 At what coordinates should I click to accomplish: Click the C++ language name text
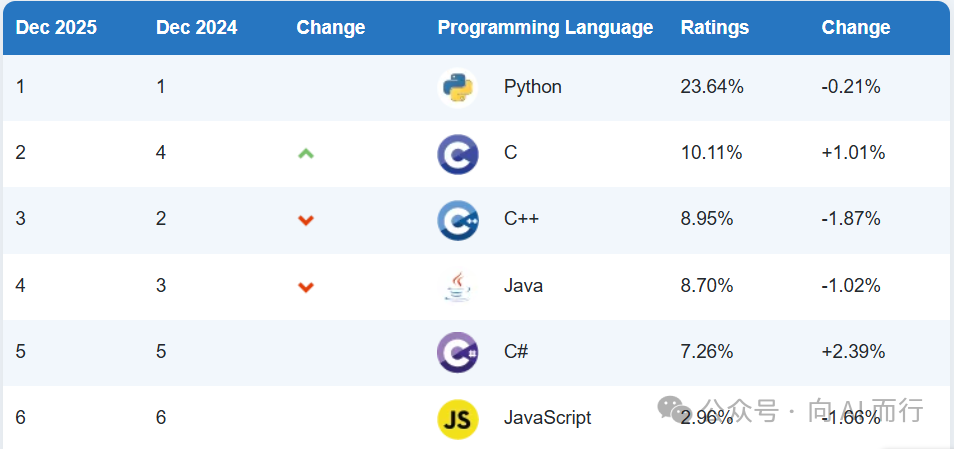pyautogui.click(x=521, y=220)
